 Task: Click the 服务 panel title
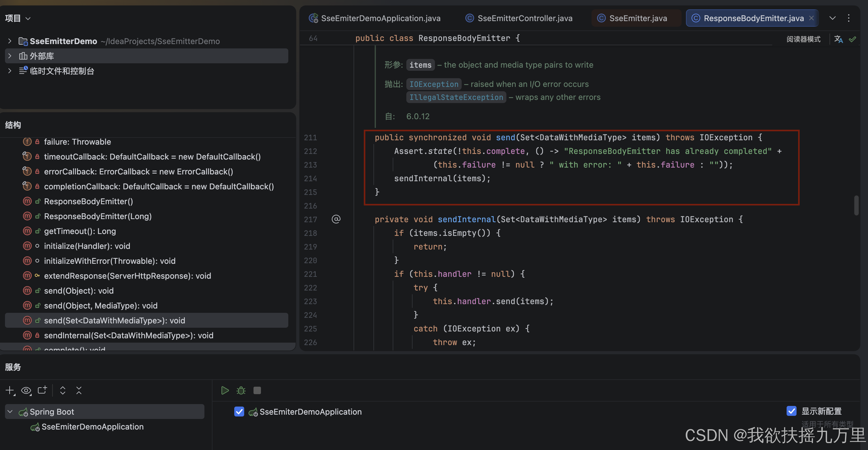click(13, 367)
